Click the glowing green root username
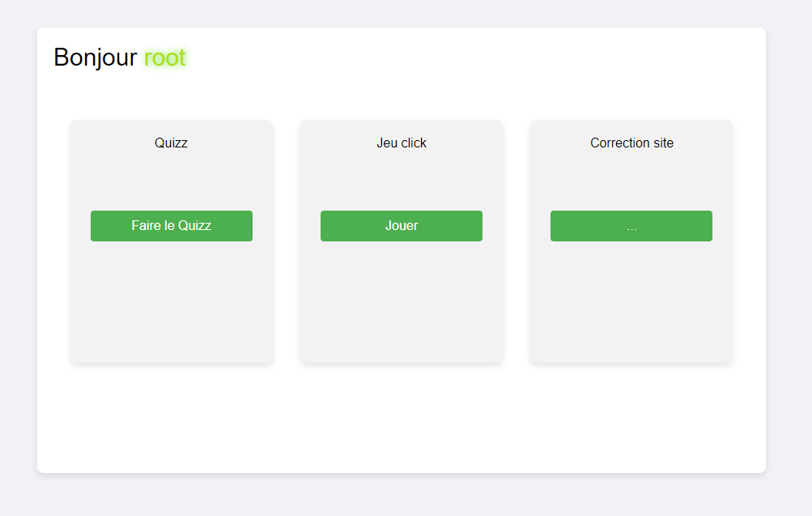The height and width of the screenshot is (516, 812). click(x=165, y=58)
